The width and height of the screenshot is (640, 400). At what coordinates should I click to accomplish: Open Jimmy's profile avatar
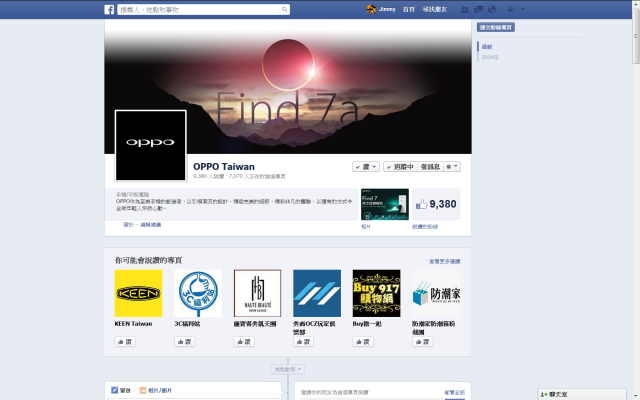click(371, 9)
